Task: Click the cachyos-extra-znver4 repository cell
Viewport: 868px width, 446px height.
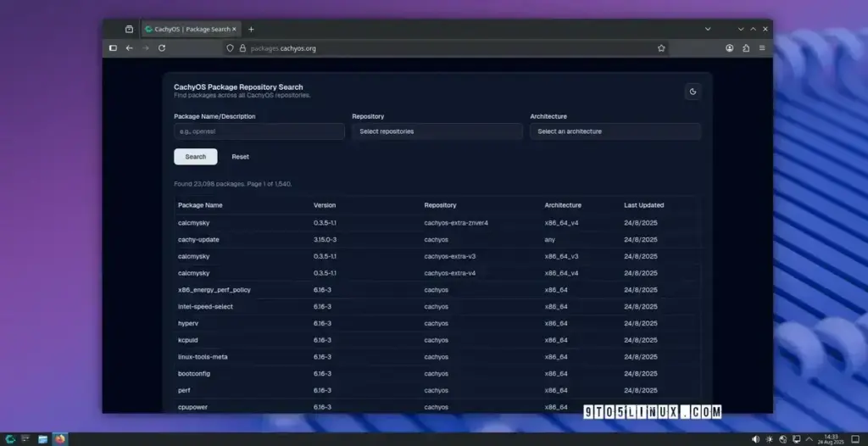Action: tap(456, 223)
